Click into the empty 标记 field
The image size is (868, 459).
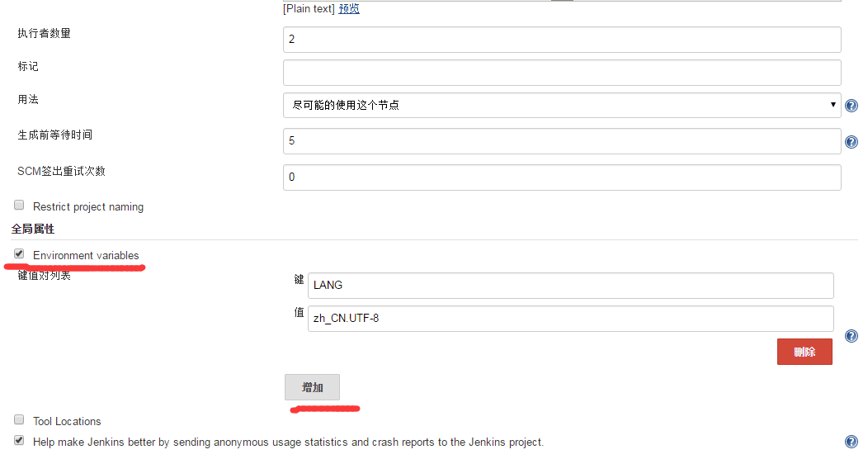coord(562,73)
